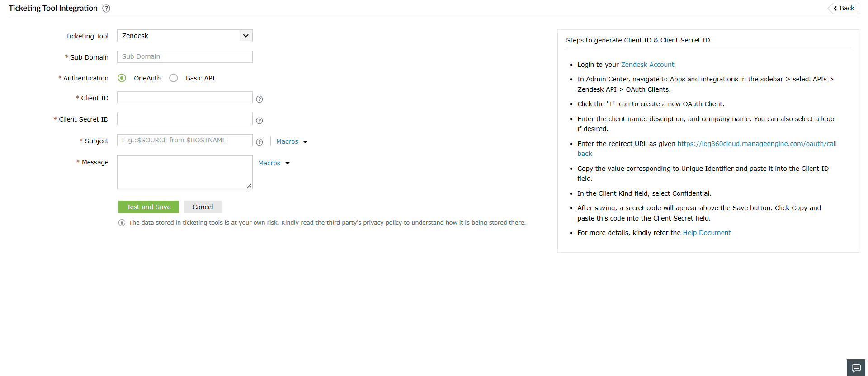Select the OneAuth authentication option

122,78
